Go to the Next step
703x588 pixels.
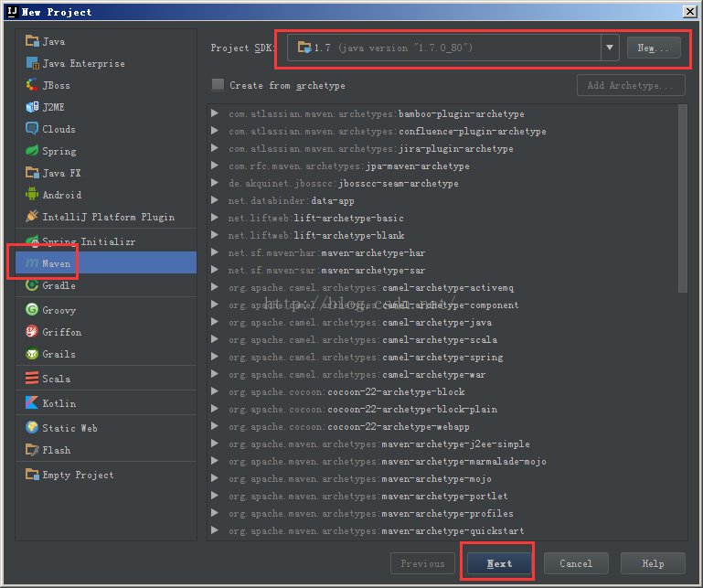(x=499, y=563)
